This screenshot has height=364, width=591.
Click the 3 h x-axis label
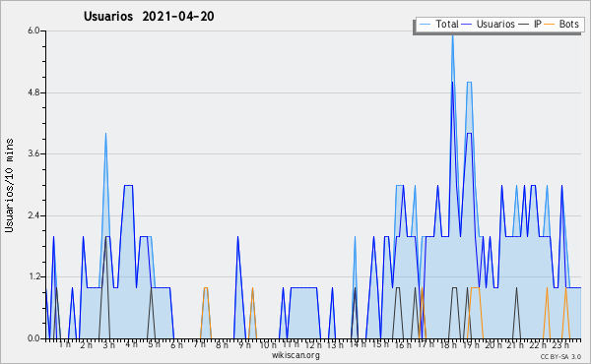[x=109, y=344]
